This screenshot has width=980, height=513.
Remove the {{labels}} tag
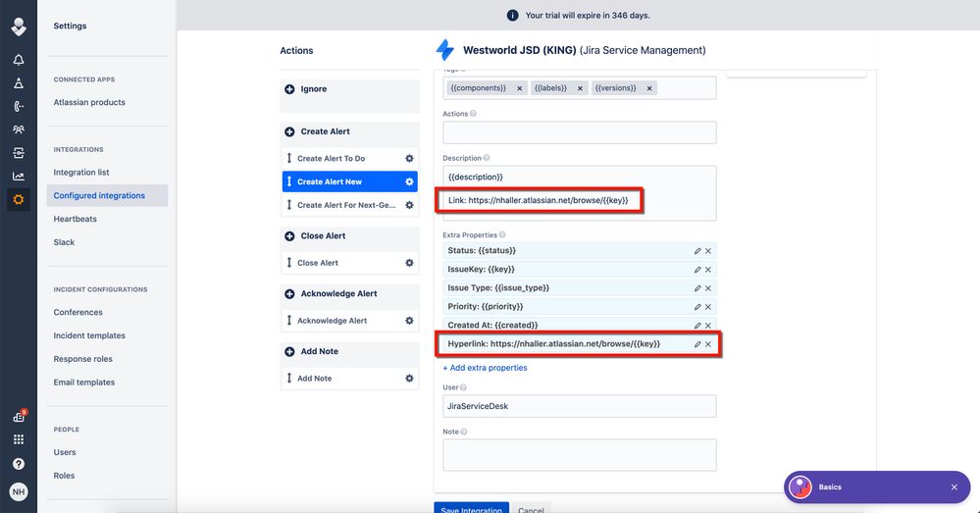pyautogui.click(x=580, y=88)
